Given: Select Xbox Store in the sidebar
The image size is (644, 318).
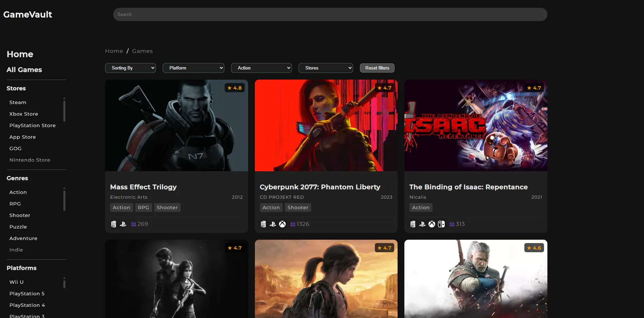Looking at the screenshot, I should pos(24,114).
